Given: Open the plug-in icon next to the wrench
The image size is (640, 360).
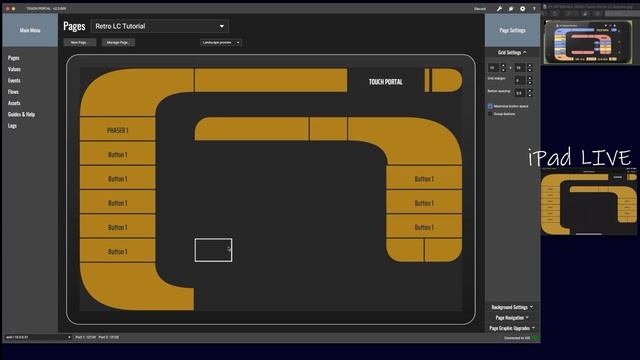Looking at the screenshot, I should [511, 9].
